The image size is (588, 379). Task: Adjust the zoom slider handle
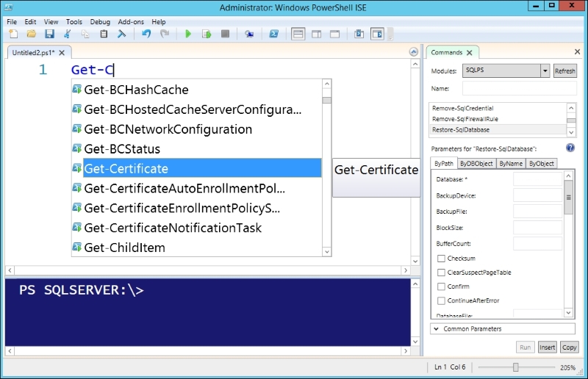pyautogui.click(x=516, y=367)
